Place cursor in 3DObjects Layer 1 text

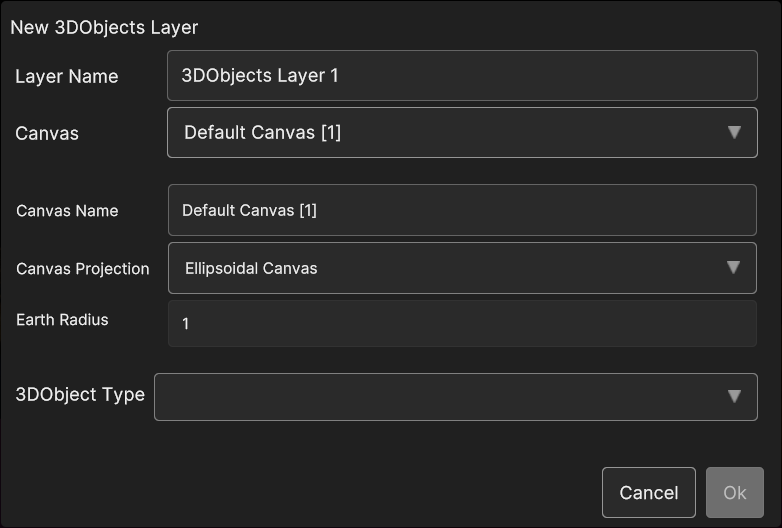tap(259, 75)
